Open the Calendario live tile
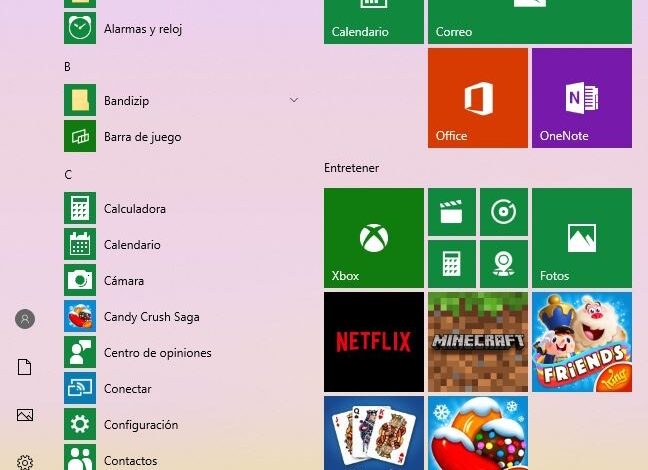 point(374,21)
